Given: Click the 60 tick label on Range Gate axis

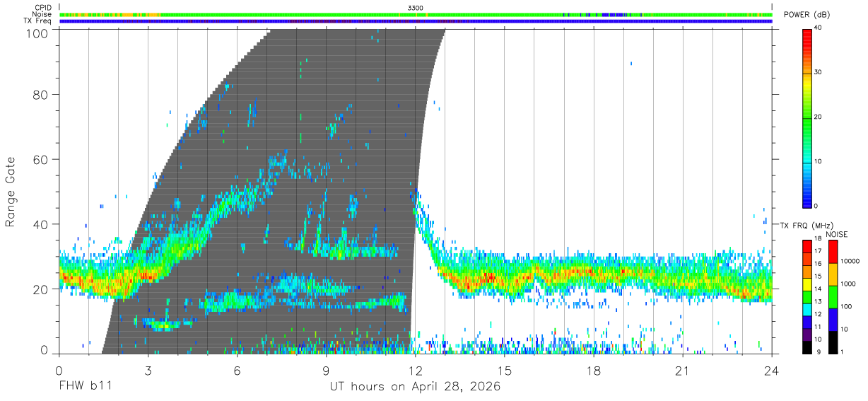Looking at the screenshot, I should pos(41,159).
